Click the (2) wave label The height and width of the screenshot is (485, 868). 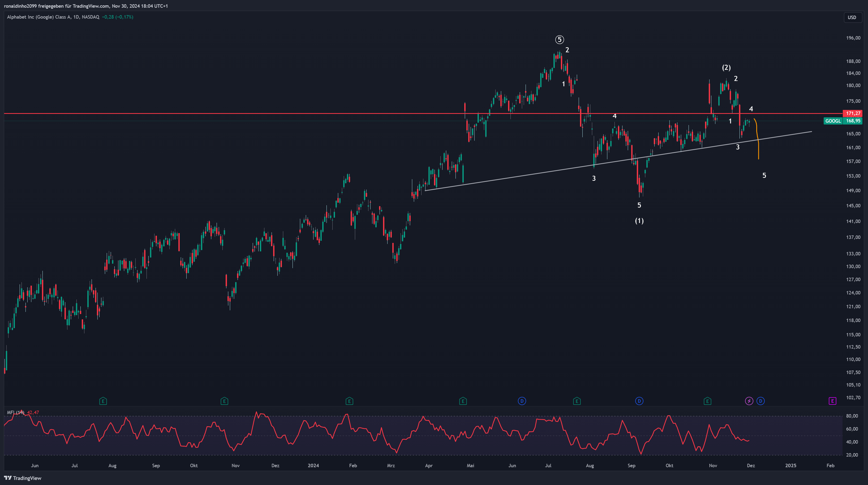(x=726, y=67)
